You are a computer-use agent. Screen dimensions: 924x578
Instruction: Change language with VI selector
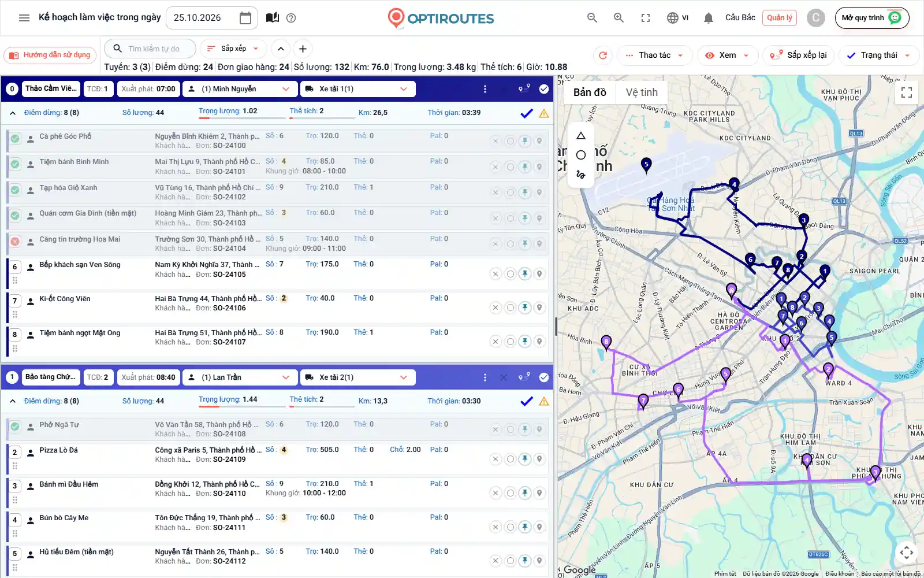(x=677, y=18)
